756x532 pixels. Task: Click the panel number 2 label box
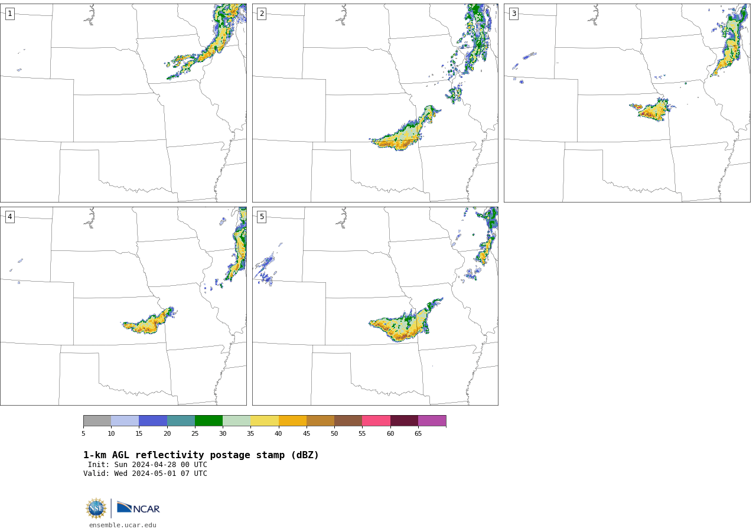(x=262, y=14)
